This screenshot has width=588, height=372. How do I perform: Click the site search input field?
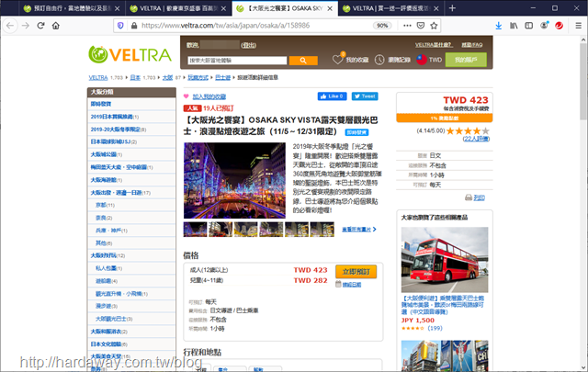237,61
